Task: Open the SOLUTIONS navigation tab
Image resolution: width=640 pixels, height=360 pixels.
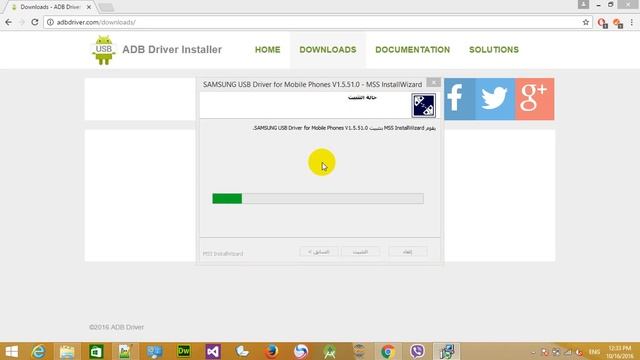Action: (494, 50)
